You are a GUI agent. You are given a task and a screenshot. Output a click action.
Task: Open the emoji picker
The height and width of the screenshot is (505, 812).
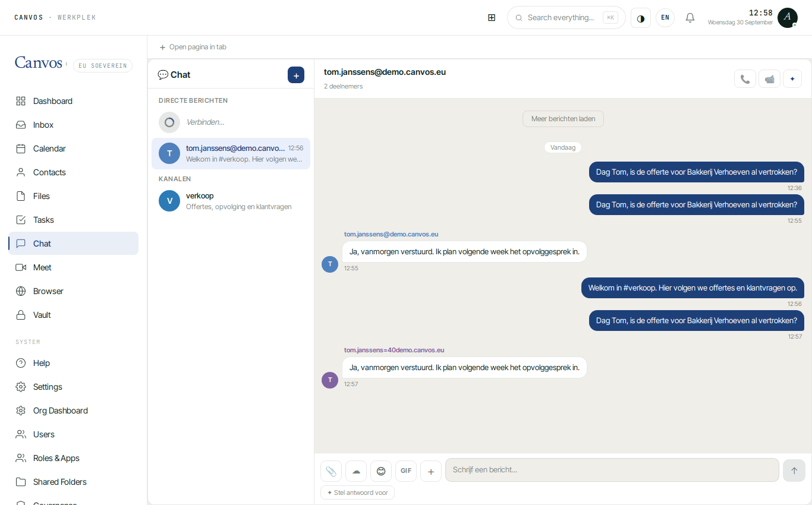coord(381,471)
